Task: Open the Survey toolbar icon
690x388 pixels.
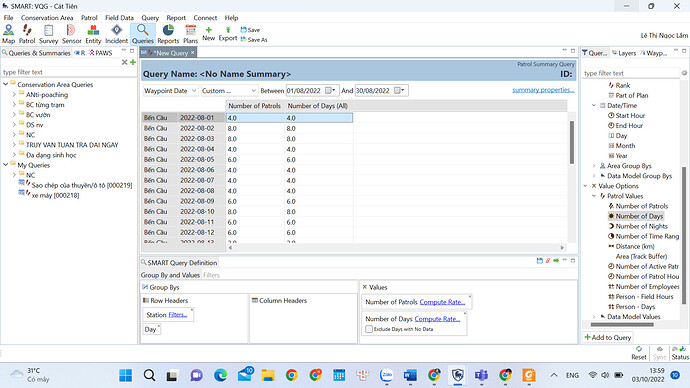Action: point(48,34)
